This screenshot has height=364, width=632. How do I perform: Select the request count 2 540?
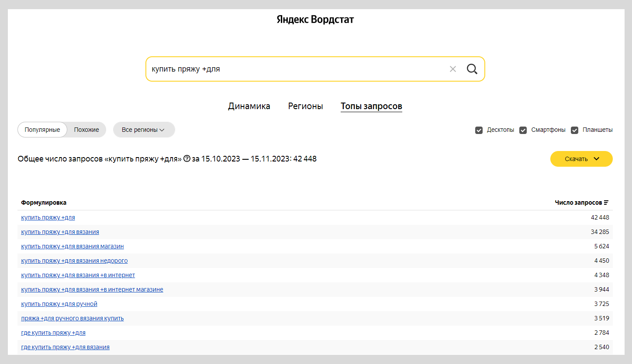602,347
